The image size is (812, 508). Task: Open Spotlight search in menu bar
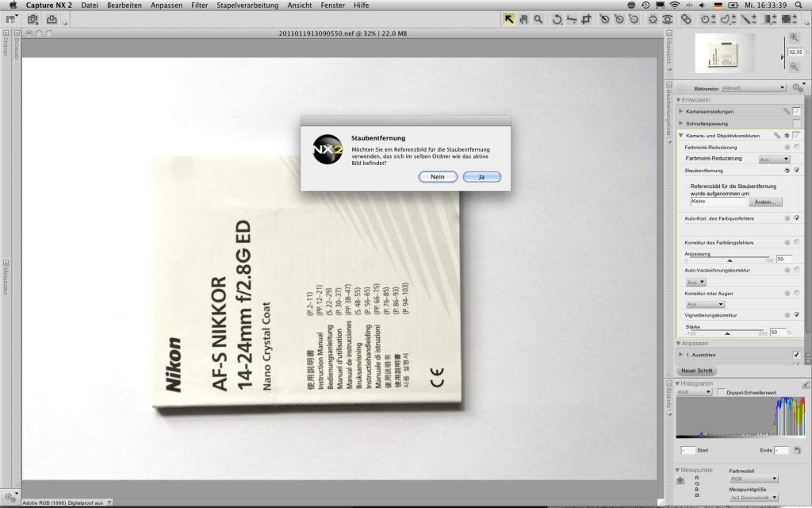[x=799, y=6]
